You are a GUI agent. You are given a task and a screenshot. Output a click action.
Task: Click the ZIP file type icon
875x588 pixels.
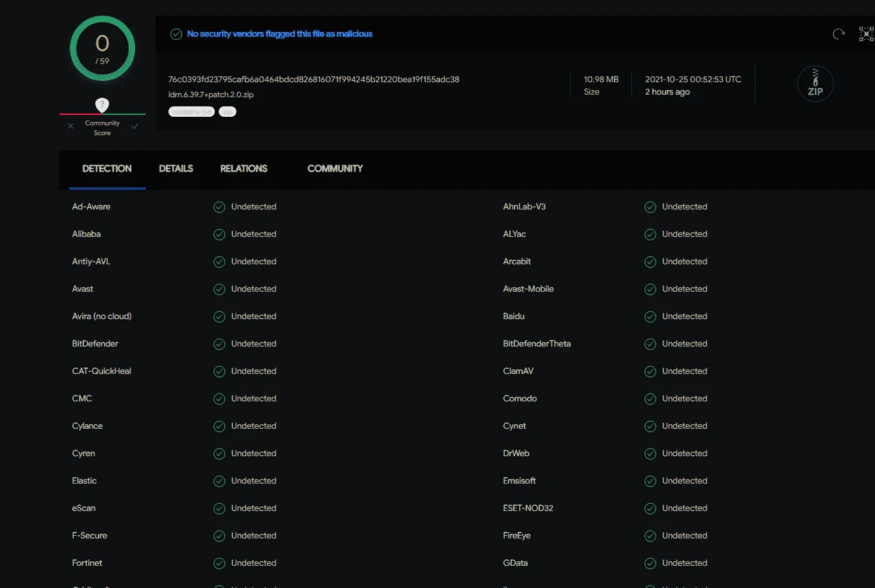(x=816, y=84)
